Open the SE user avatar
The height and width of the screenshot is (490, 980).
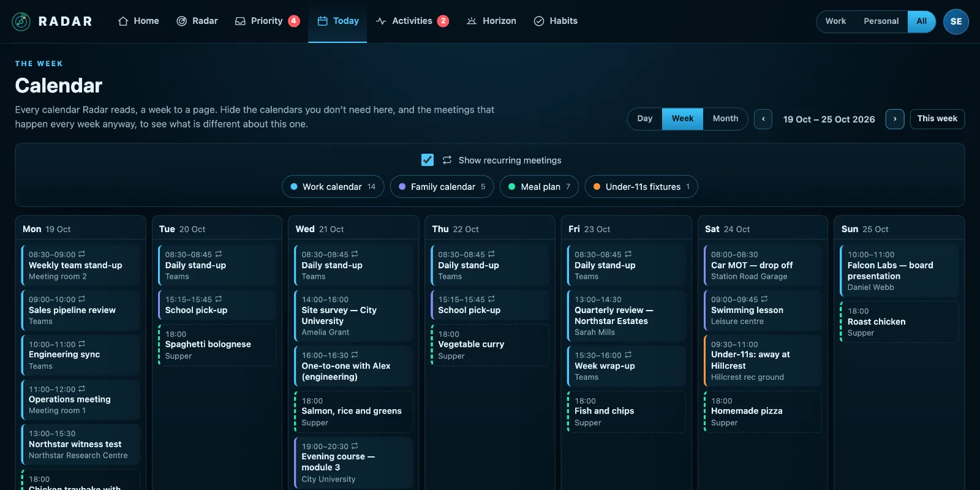[956, 21]
